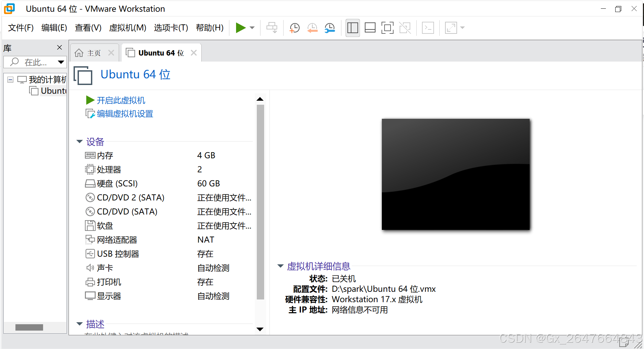Open the power options dropdown arrow
The width and height of the screenshot is (644, 349).
click(252, 28)
